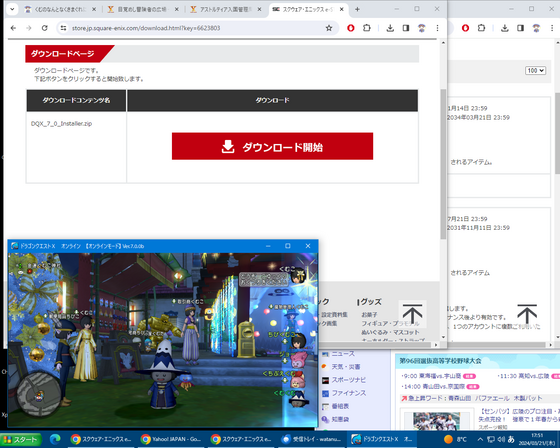Go back in the front Chrome window
560x448 pixels.
coord(14,28)
